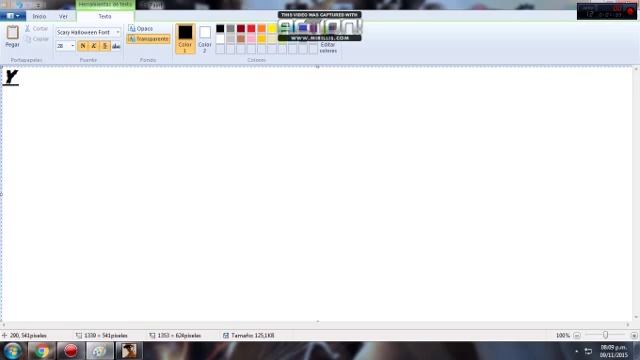Image resolution: width=640 pixels, height=360 pixels.
Task: Open the Windows Start menu
Action: (12, 351)
